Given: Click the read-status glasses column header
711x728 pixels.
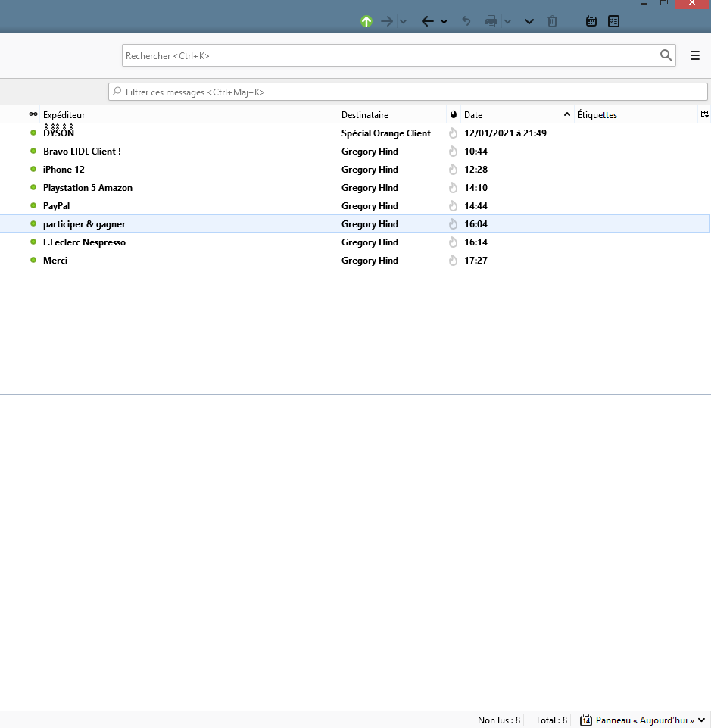Looking at the screenshot, I should coord(33,114).
